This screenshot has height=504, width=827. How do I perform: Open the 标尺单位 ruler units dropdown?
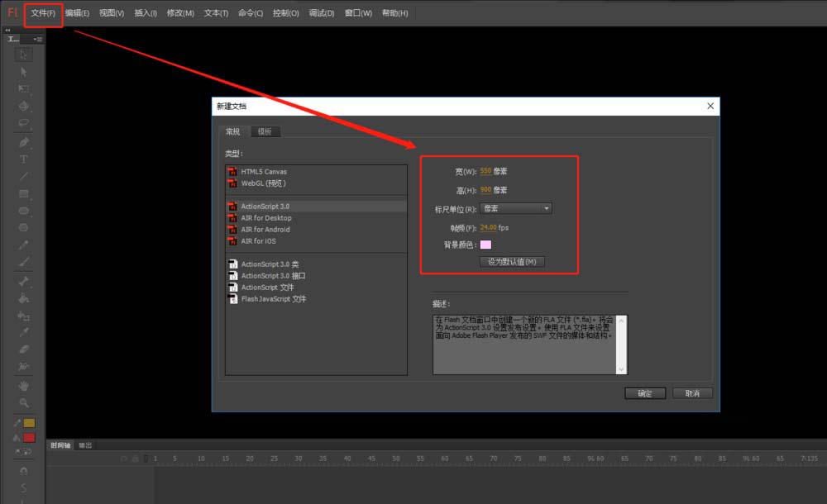tap(515, 209)
